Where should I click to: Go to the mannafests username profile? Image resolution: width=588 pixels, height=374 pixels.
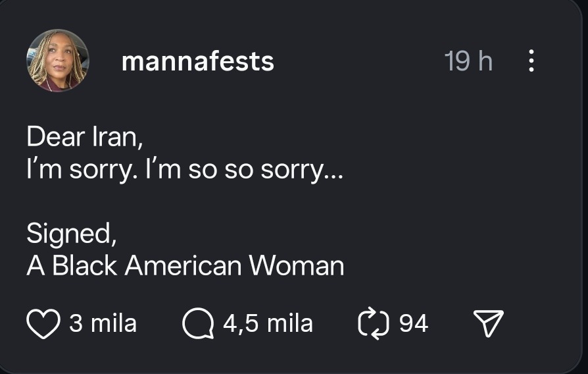point(197,61)
